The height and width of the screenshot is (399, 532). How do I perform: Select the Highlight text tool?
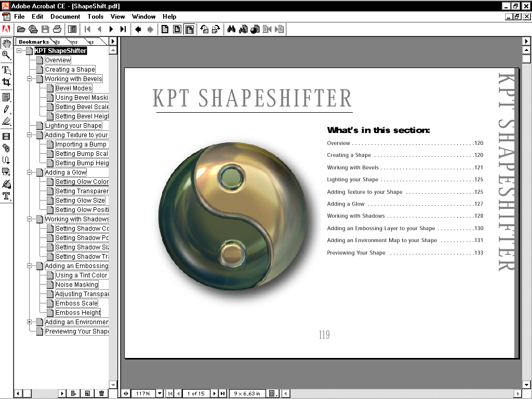point(6,121)
